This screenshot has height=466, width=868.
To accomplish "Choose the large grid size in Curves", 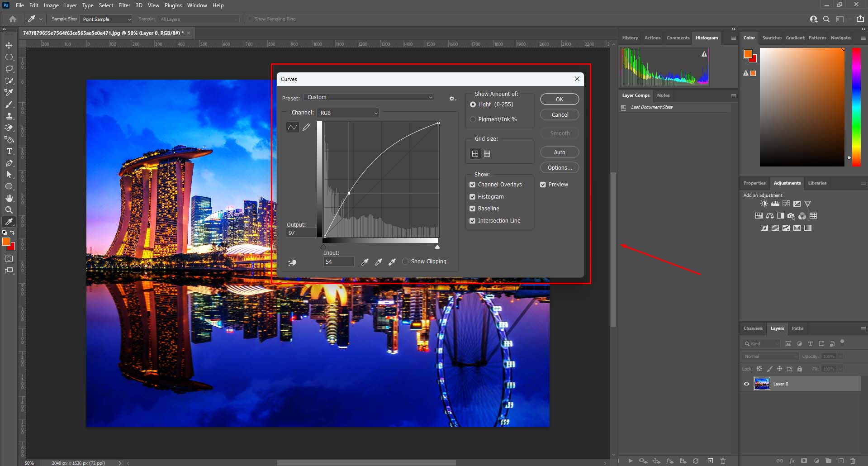I will coord(487,154).
